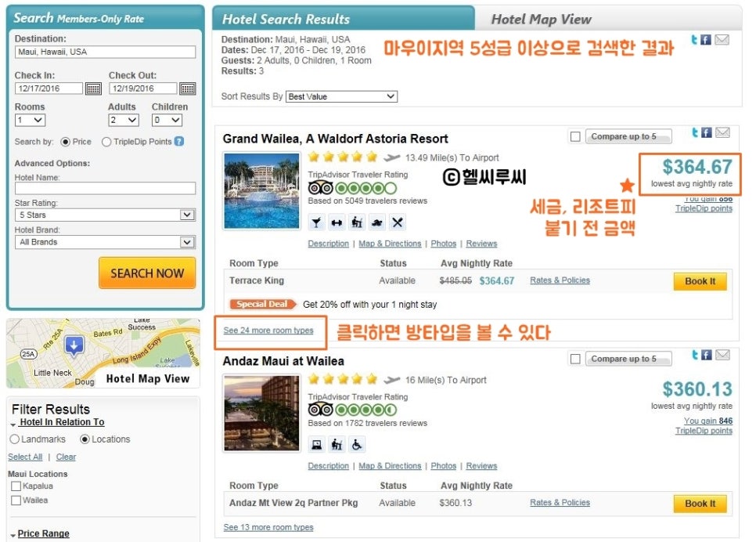The image size is (756, 542).
Task: Click in the Hotel Name field
Action: pyautogui.click(x=105, y=188)
